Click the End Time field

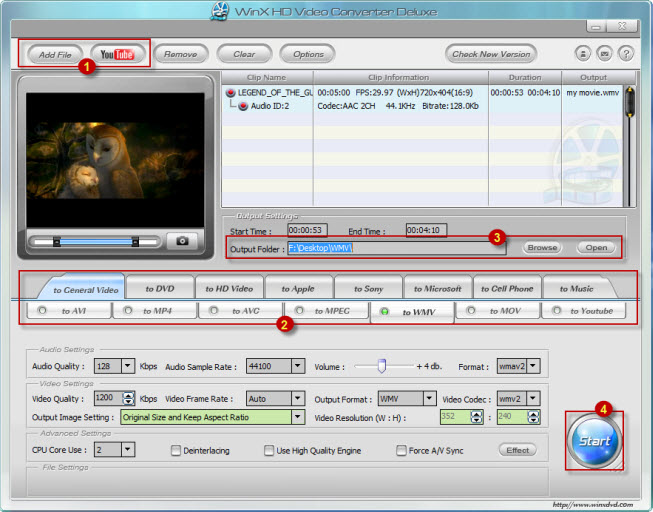(x=426, y=230)
